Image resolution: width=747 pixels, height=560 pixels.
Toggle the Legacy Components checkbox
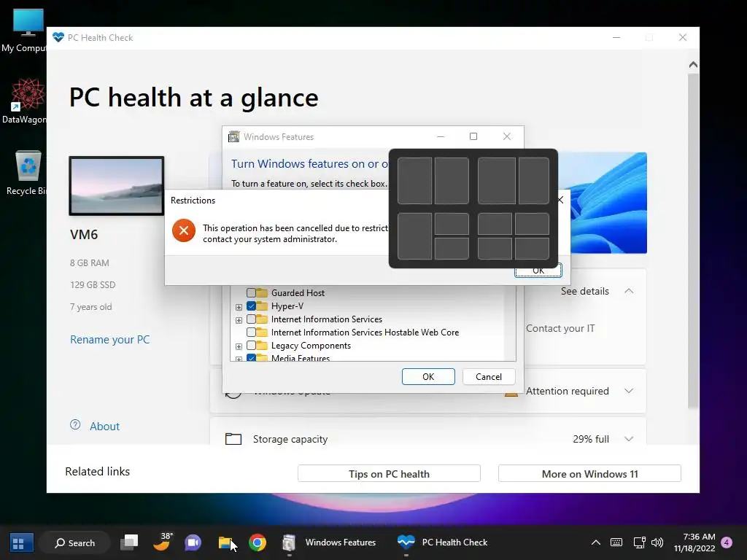[251, 345]
